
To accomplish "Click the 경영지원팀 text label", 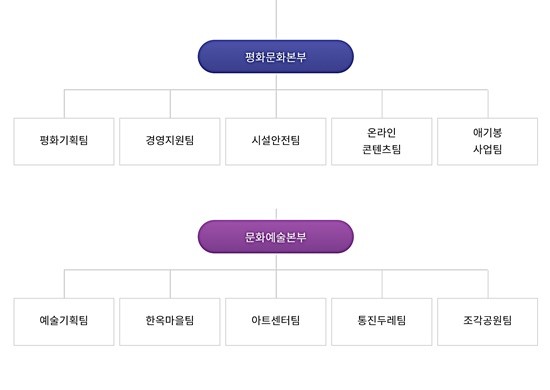I will (170, 140).
